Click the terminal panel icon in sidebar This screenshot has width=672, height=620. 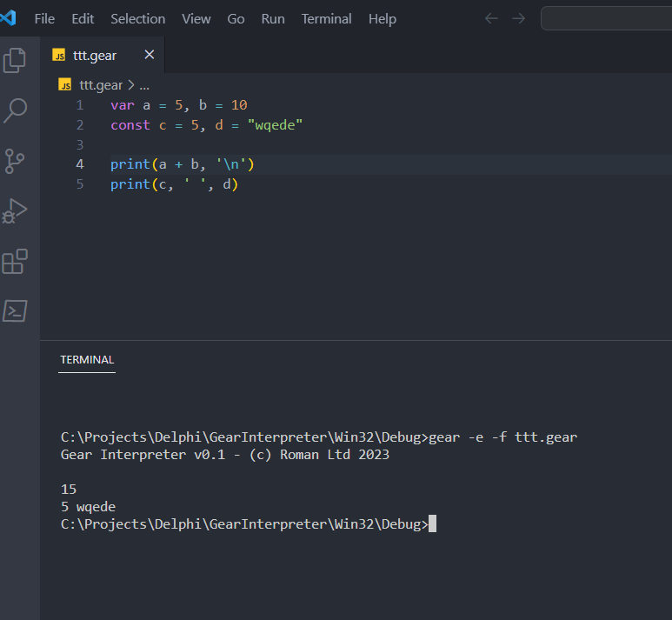[x=15, y=310]
